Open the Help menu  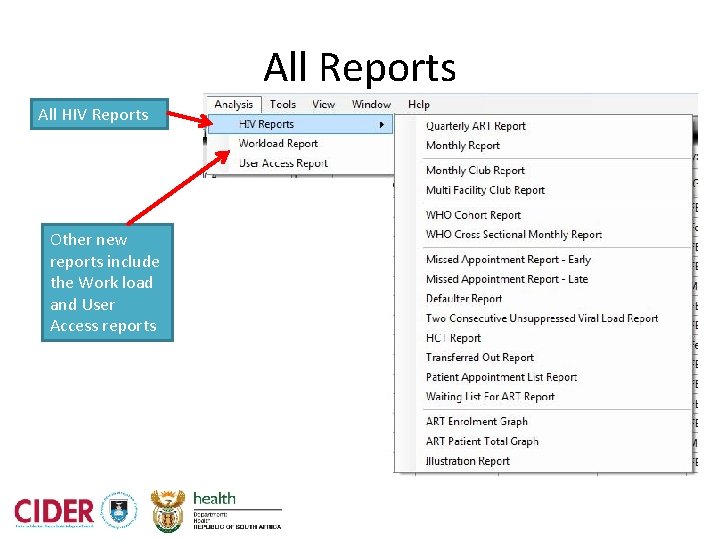click(419, 105)
